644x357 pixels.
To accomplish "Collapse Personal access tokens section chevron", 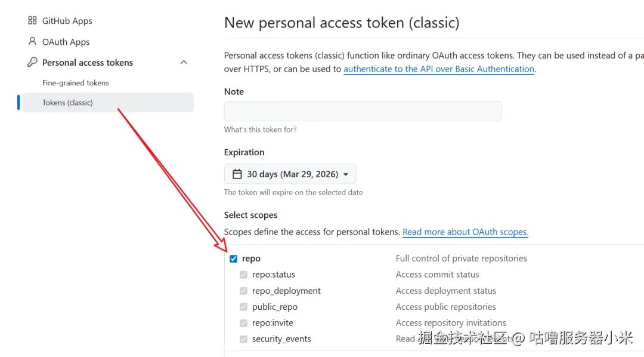I will click(x=184, y=63).
